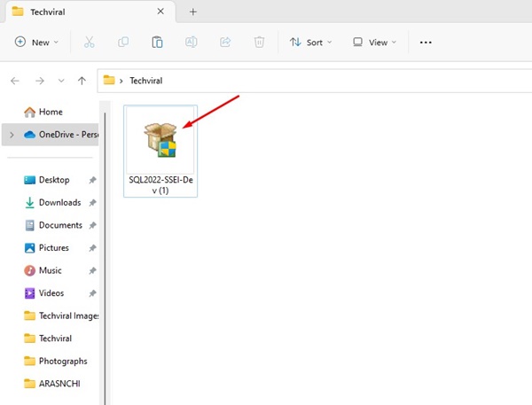Click the pin icon beside Downloads
The width and height of the screenshot is (532, 405).
tap(92, 203)
